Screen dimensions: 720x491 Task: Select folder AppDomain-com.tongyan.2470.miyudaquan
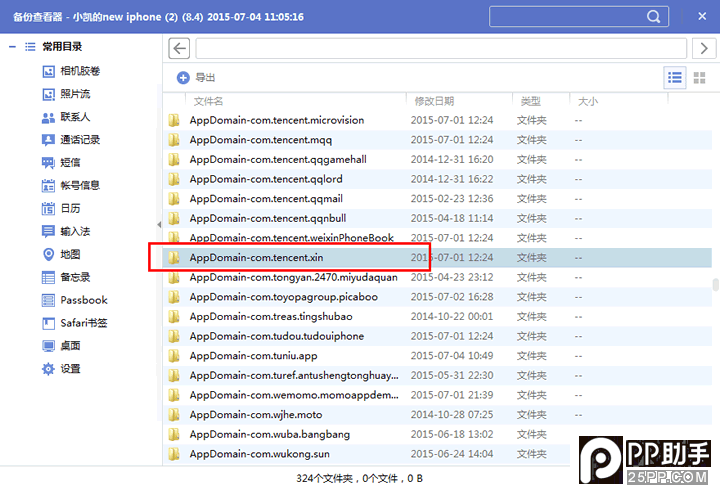(x=437, y=277)
